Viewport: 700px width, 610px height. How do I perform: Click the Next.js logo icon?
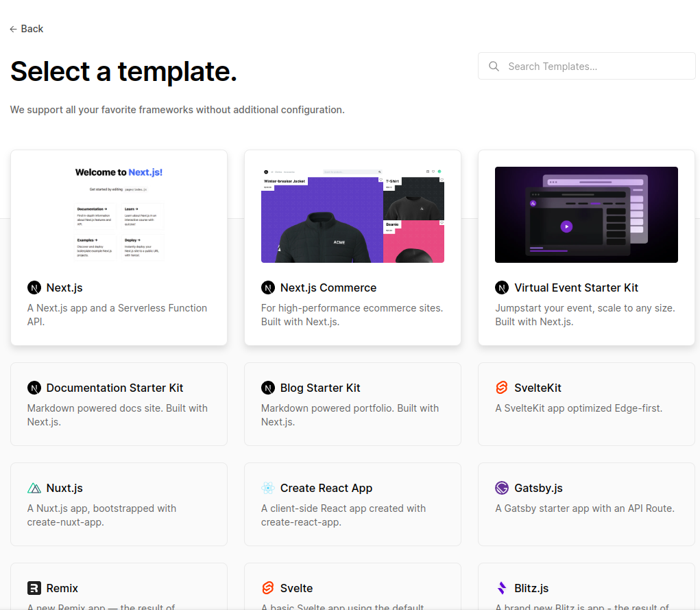pyautogui.click(x=34, y=288)
